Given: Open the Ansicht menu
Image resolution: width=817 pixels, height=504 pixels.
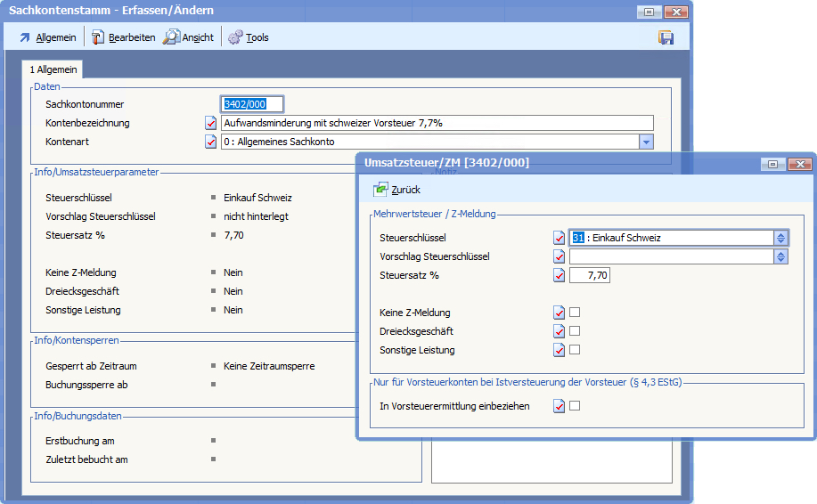Looking at the screenshot, I should tap(189, 37).
